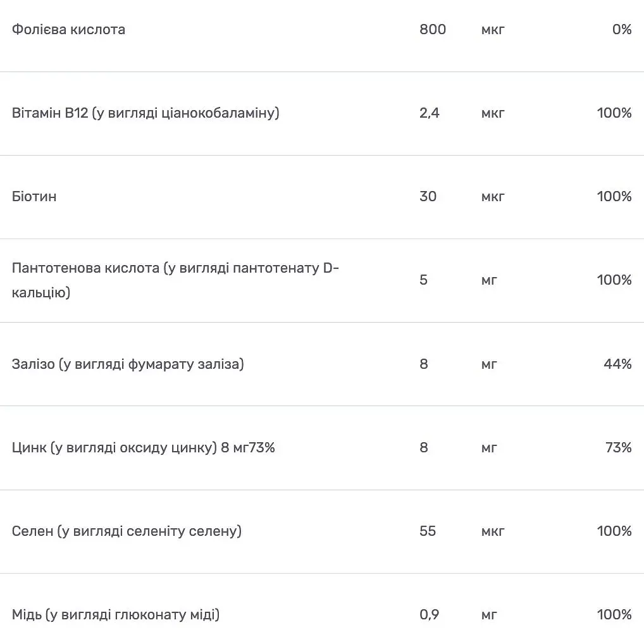The width and height of the screenshot is (644, 644).
Task: Click the 'Вітамін B12' row label
Action: pos(146,113)
